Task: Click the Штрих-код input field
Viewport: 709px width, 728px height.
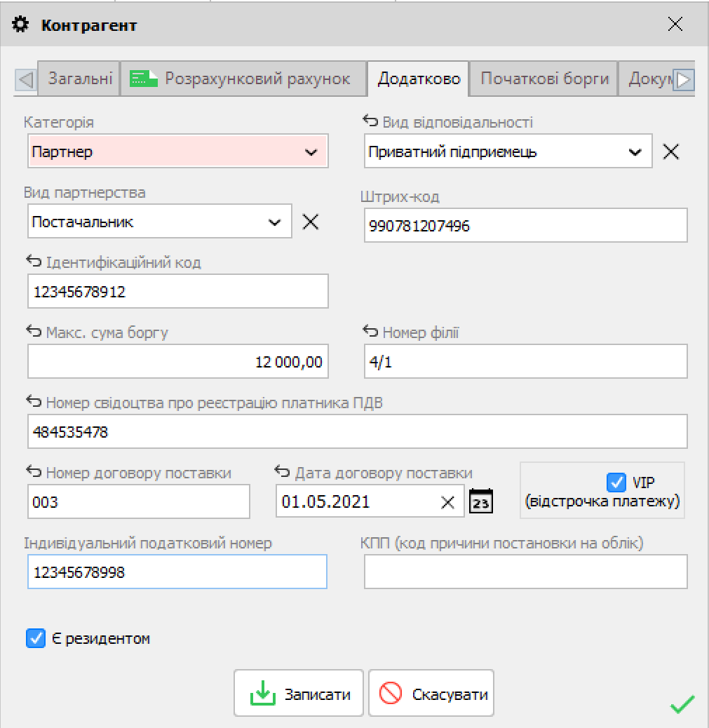Action: [525, 226]
